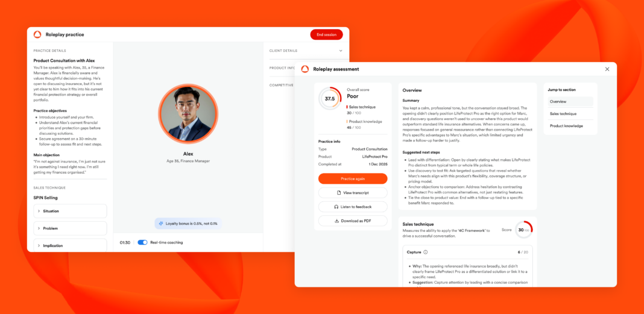Click the 'Practice objectives' heading
The image size is (644, 314).
[50, 111]
